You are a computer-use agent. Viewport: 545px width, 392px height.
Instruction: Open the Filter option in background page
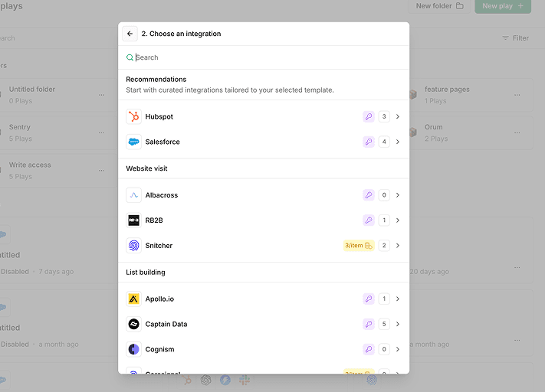point(515,38)
